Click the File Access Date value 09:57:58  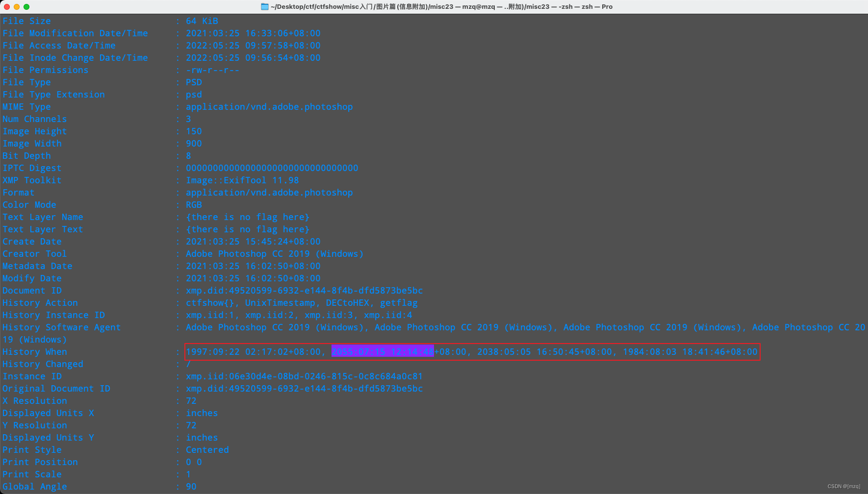click(x=253, y=46)
